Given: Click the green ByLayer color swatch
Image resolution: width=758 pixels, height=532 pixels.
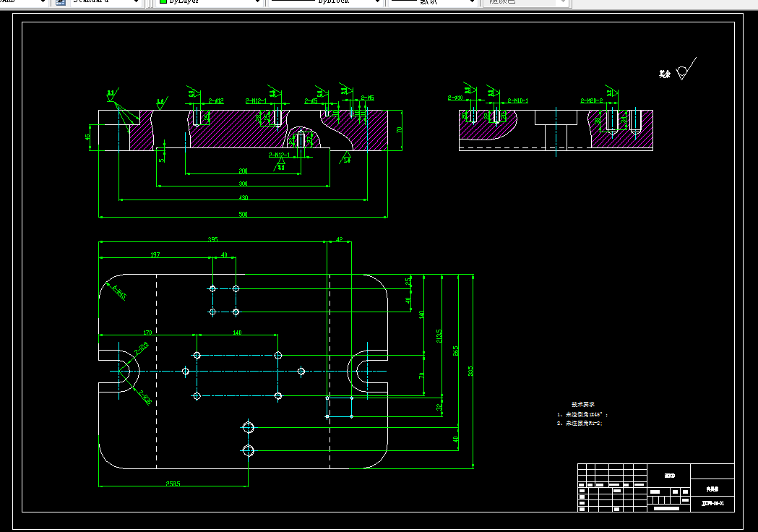Looking at the screenshot, I should (163, 1).
